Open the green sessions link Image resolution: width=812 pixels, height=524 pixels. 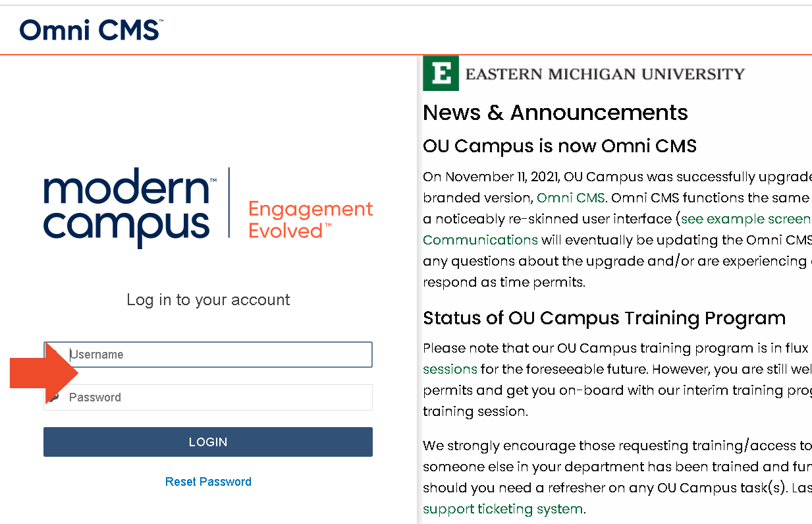pyautogui.click(x=450, y=369)
